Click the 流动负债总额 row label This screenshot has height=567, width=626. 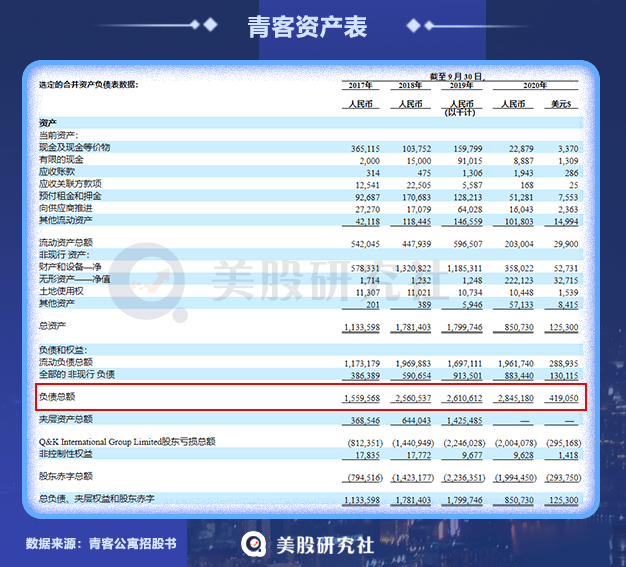[x=65, y=362]
